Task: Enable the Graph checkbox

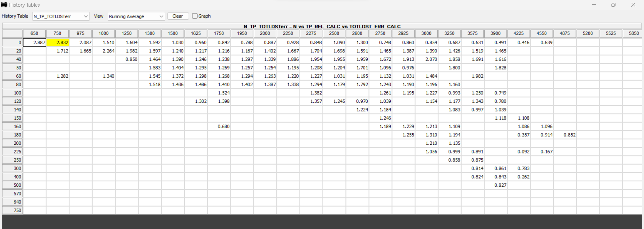Action: click(195, 16)
